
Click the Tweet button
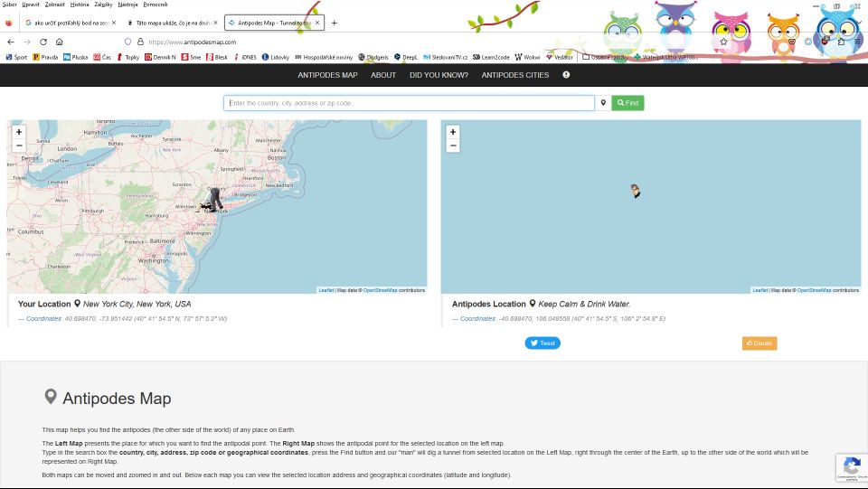click(x=542, y=343)
